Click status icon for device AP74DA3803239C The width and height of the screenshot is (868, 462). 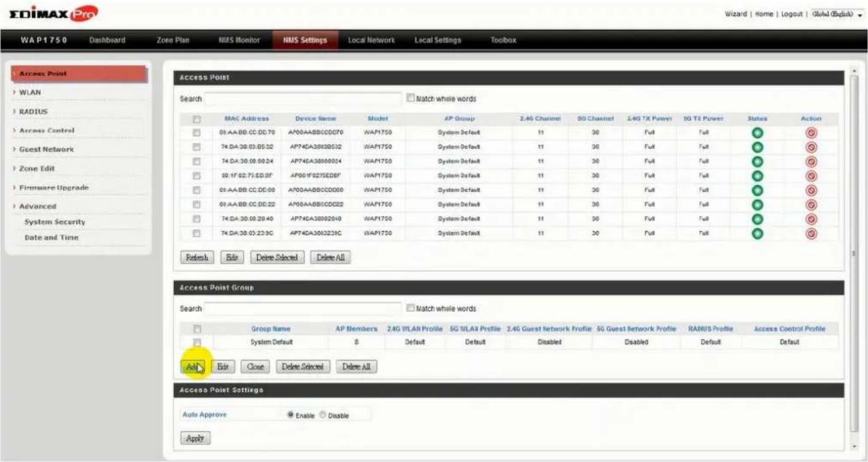757,233
